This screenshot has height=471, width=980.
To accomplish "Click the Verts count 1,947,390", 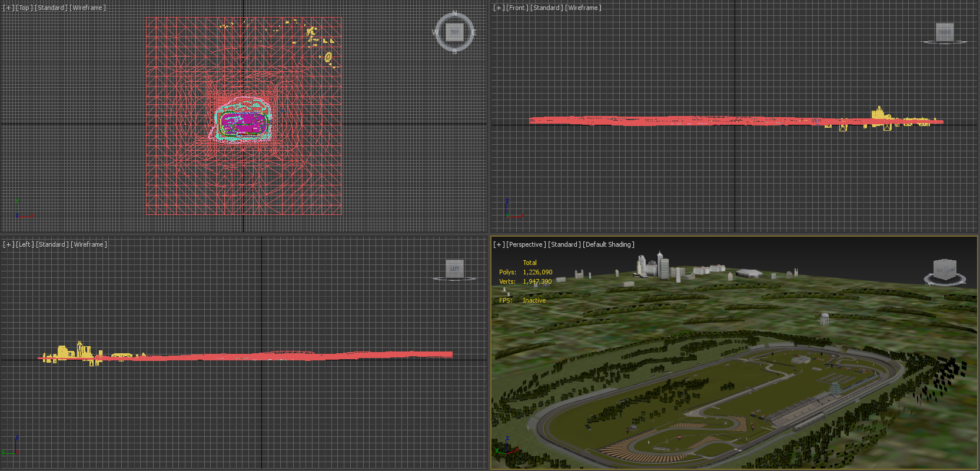I will tap(537, 281).
